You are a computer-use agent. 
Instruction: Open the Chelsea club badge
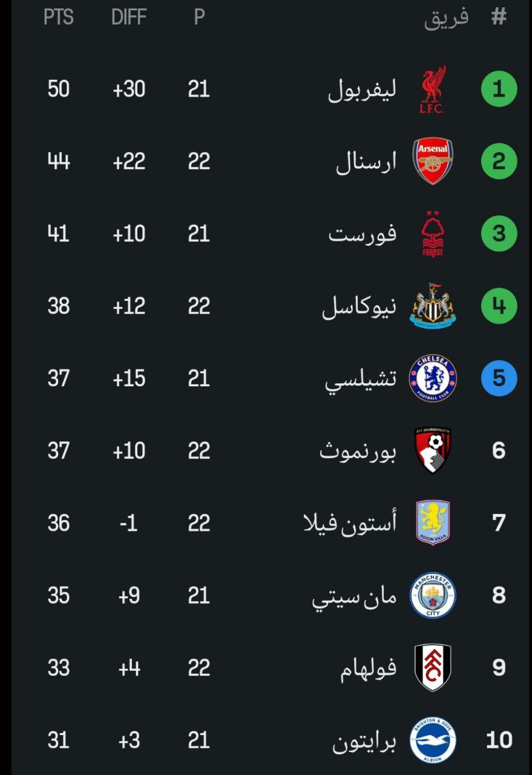433,378
